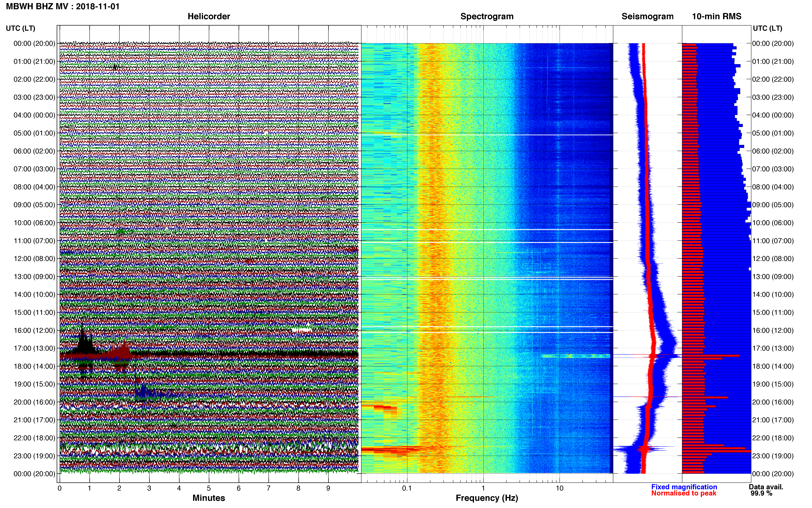Screen dimensions: 812x508
Task: Click the 'Minutes' axis label under the helicorder
Action: (208, 498)
